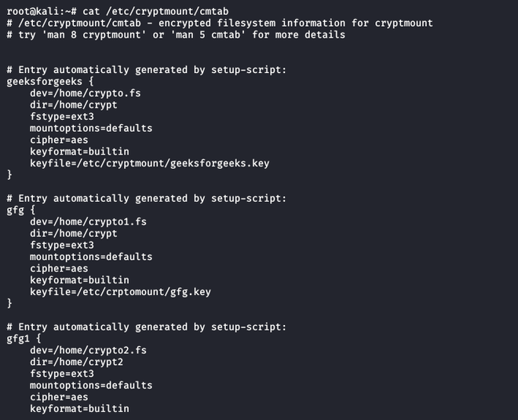The image size is (518, 420).
Task: Click keyformat=builtin in the gfg1 block
Action: (x=79, y=408)
